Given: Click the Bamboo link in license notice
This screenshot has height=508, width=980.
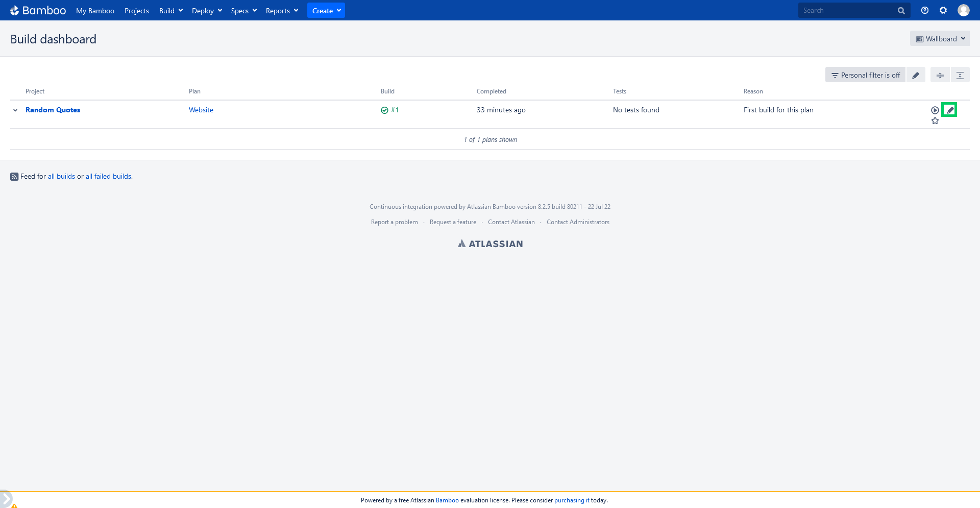Looking at the screenshot, I should (x=447, y=500).
